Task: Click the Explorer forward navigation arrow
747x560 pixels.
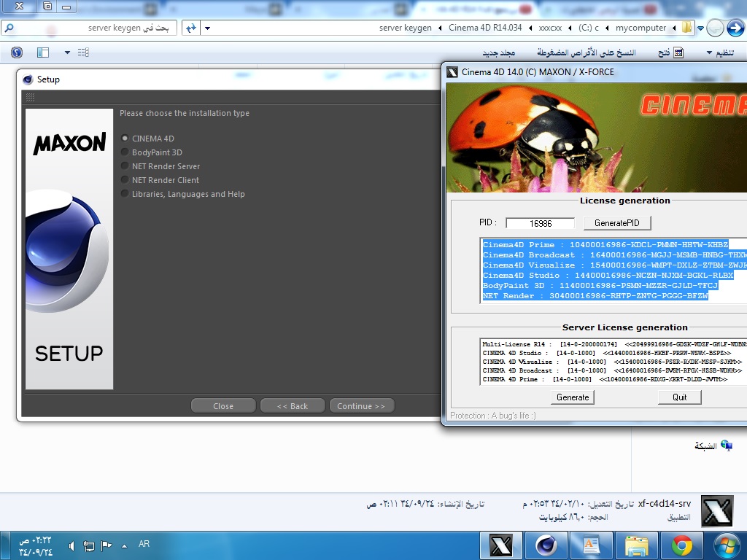Action: coord(715,28)
